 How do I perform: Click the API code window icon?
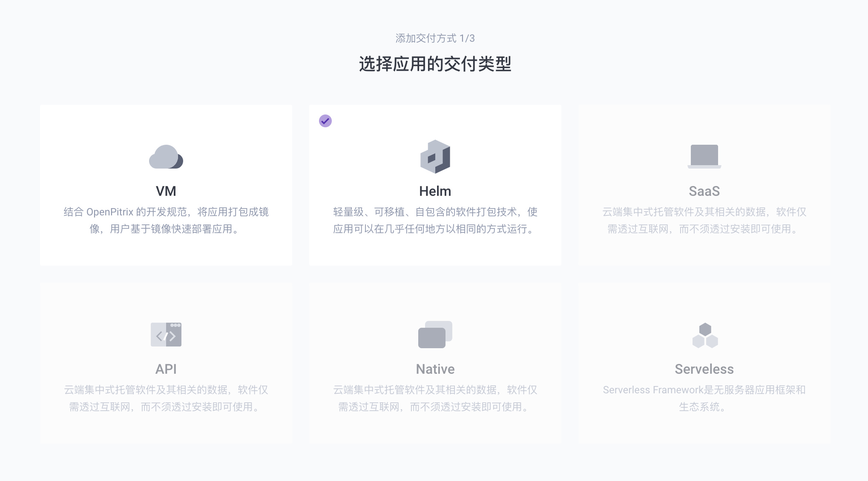click(166, 335)
